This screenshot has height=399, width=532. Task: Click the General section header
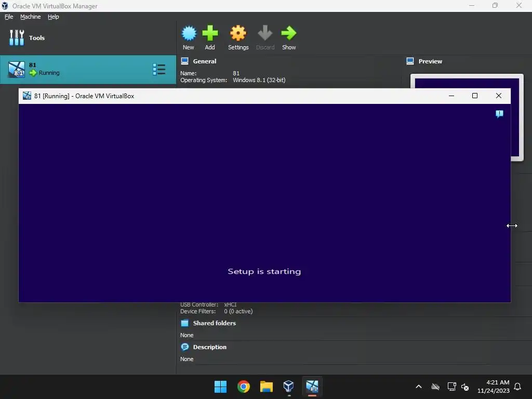pyautogui.click(x=205, y=61)
